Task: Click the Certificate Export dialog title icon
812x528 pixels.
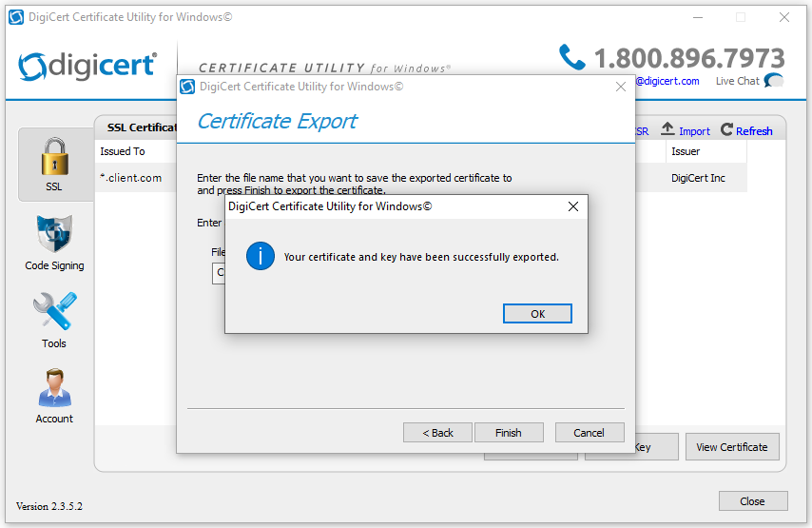Action: coord(187,87)
